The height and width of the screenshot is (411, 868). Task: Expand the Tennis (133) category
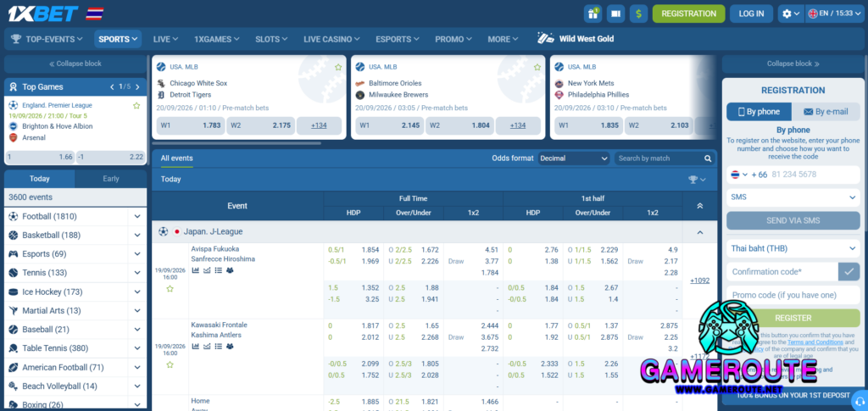tap(137, 273)
